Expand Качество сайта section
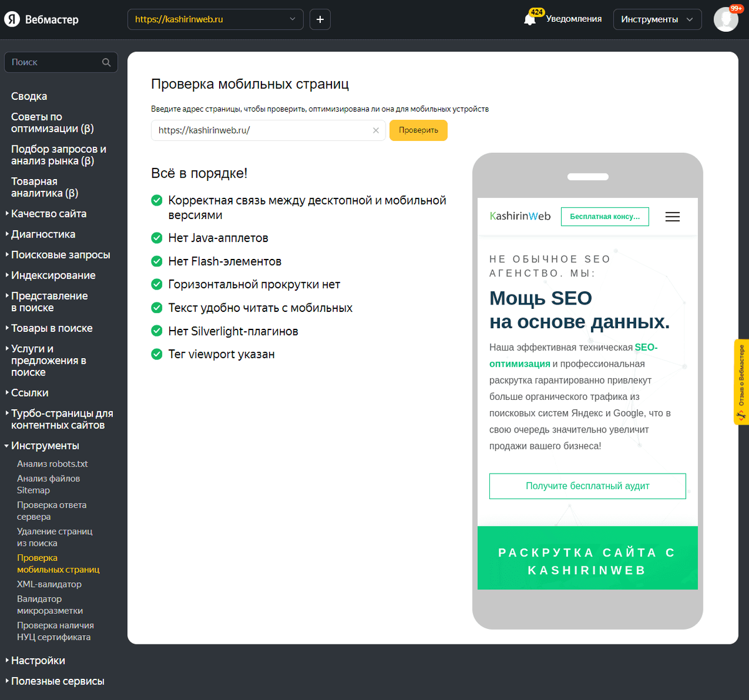Viewport: 749px width, 700px height. click(x=48, y=213)
